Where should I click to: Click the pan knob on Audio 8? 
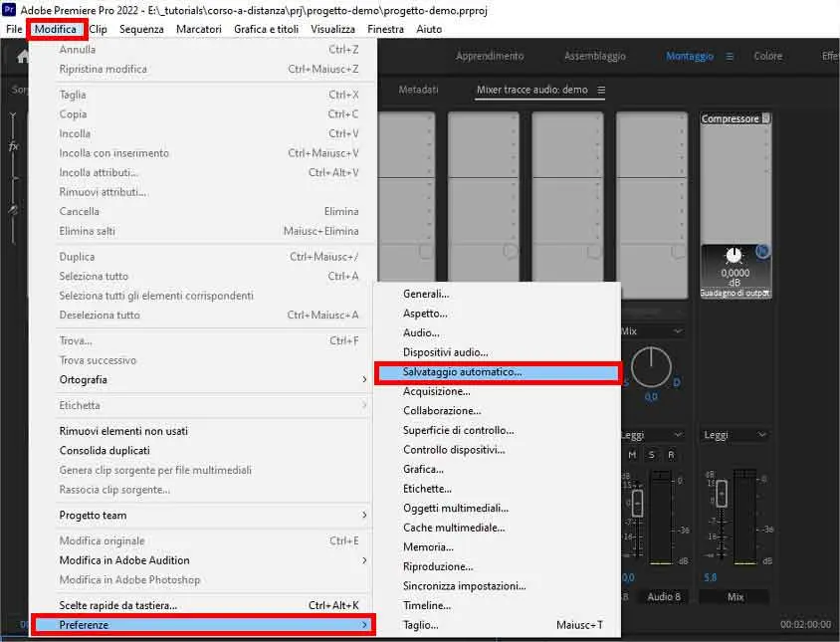(x=651, y=367)
